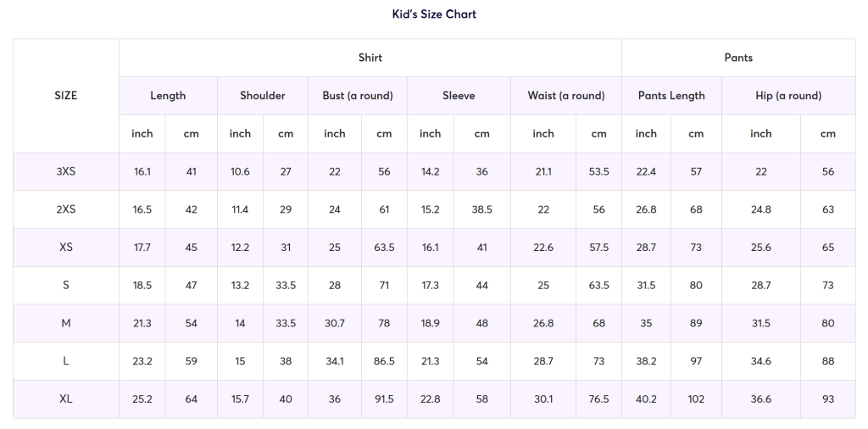868x429 pixels.
Task: Click the 2XS sleeve cell showing 38.5
Action: pyautogui.click(x=481, y=209)
